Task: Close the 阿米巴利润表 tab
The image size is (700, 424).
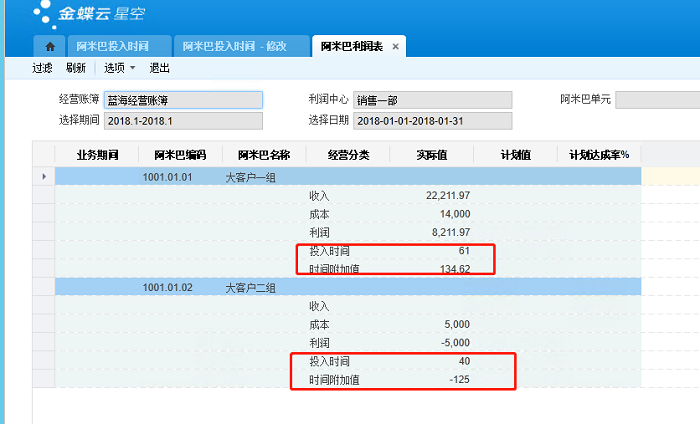Action: click(395, 47)
